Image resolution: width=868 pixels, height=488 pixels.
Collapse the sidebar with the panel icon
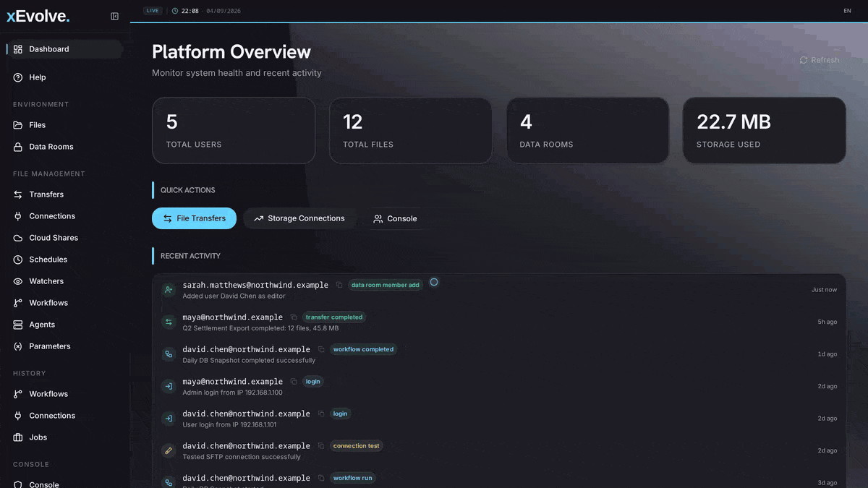pos(114,16)
